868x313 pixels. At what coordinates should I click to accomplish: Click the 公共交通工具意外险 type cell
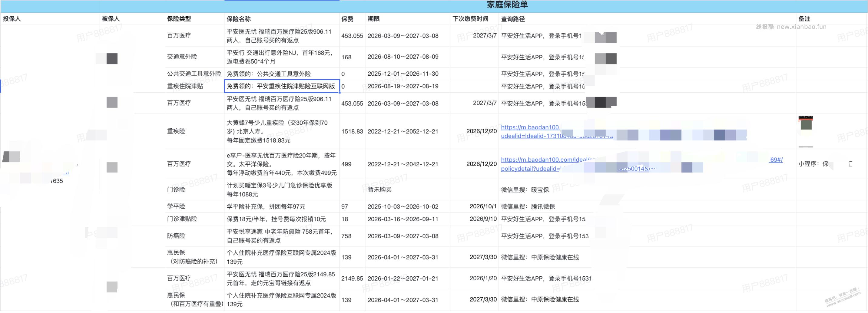[194, 74]
